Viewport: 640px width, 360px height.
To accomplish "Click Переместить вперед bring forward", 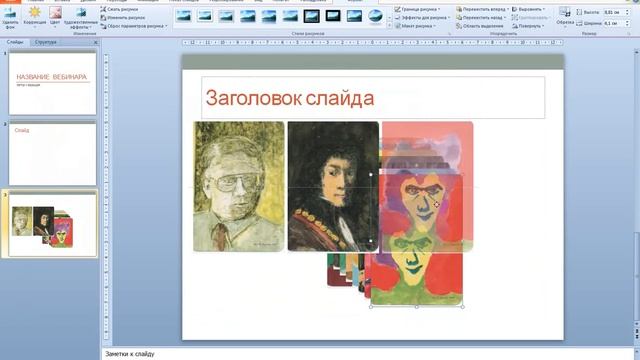I will click(480, 9).
